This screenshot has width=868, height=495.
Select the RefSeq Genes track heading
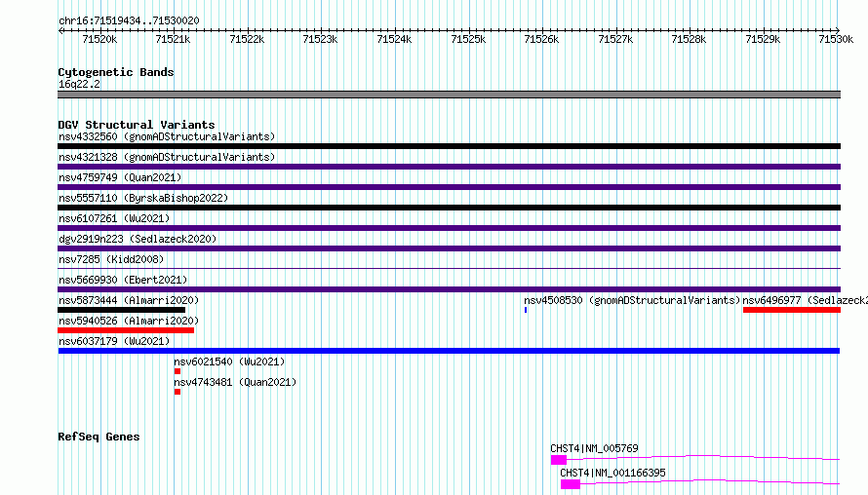(99, 437)
